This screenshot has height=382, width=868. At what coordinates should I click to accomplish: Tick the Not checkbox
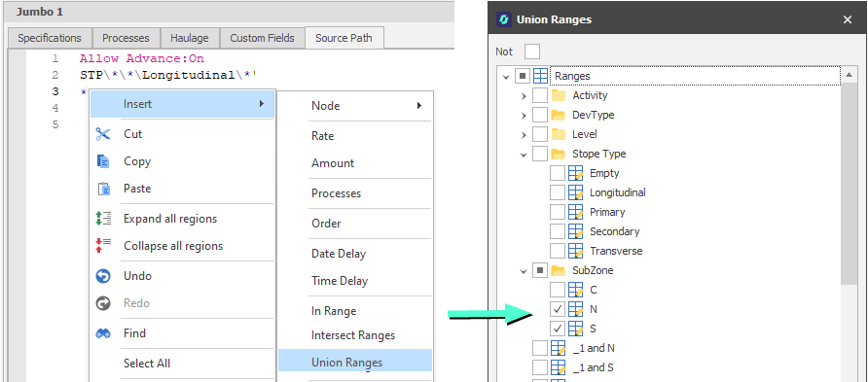tap(532, 52)
